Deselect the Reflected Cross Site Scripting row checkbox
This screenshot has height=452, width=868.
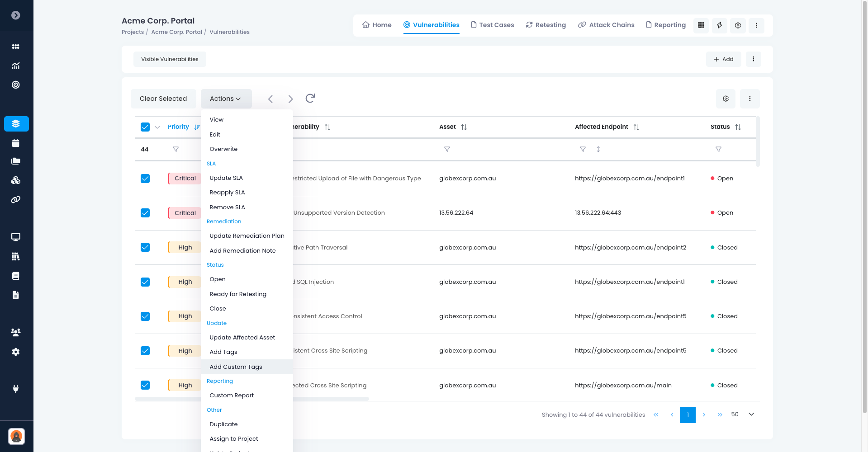145,385
